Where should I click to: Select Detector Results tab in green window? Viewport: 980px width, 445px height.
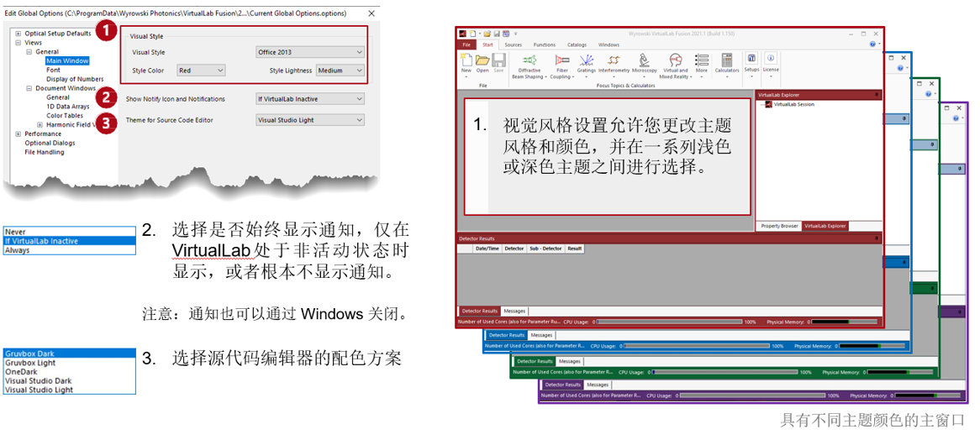[535, 361]
